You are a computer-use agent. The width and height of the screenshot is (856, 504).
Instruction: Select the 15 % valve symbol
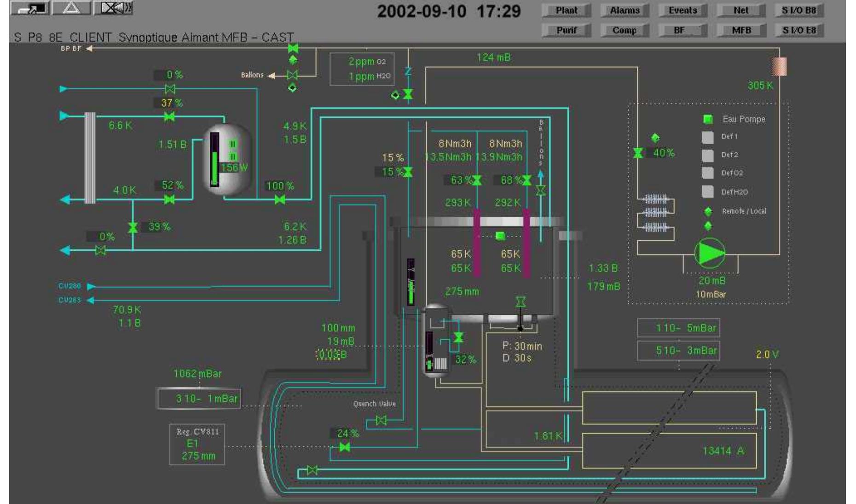pyautogui.click(x=408, y=172)
